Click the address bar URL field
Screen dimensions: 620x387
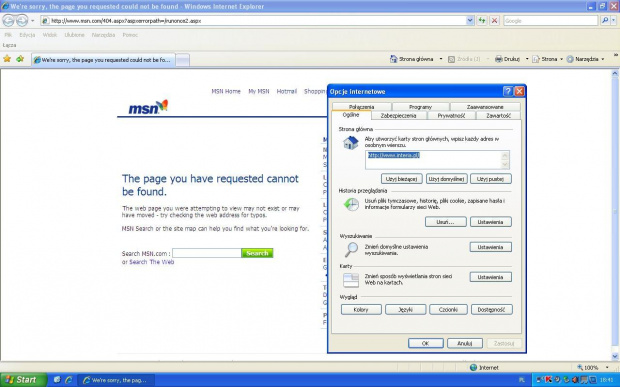pyautogui.click(x=253, y=21)
